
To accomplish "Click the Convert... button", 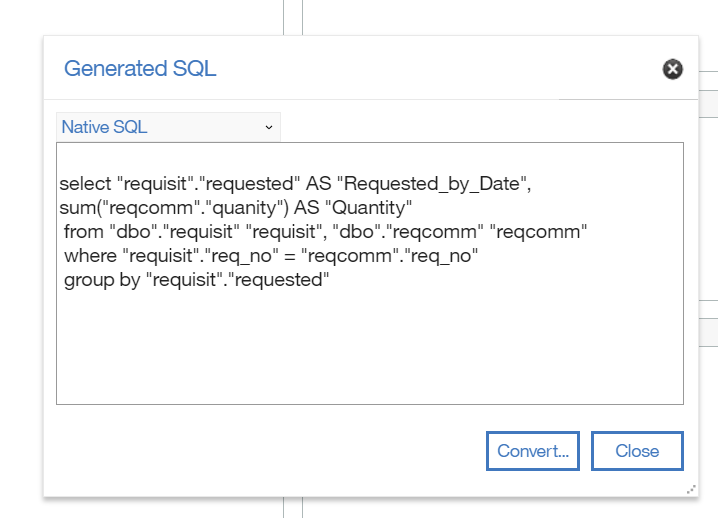I will (533, 451).
